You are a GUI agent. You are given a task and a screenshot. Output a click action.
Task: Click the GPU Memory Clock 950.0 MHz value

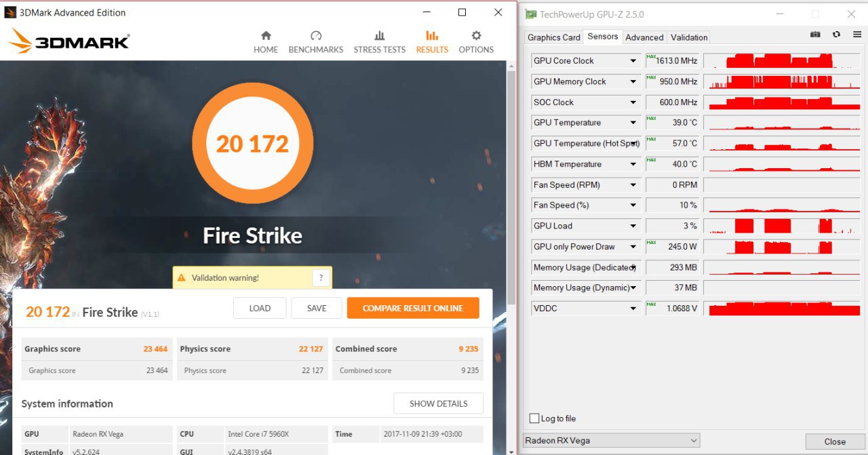click(x=672, y=81)
